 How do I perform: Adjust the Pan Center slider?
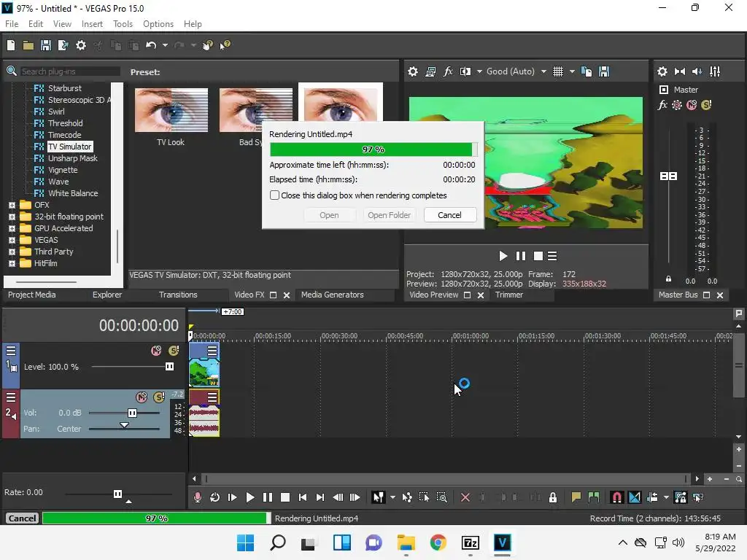[124, 426]
